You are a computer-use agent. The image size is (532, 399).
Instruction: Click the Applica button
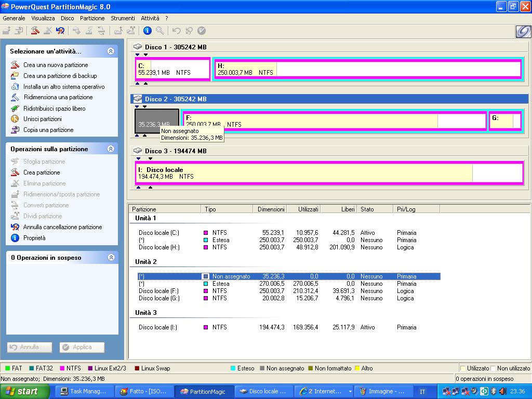[82, 347]
